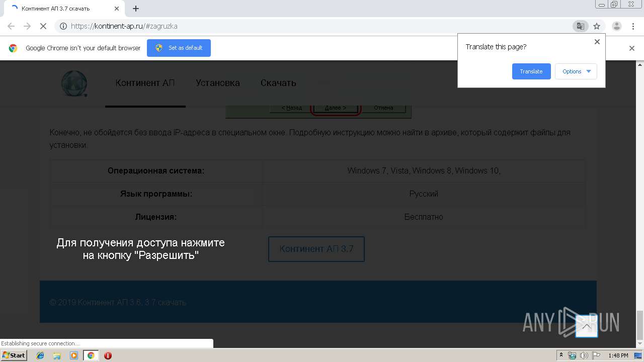Open the Установка menu item
Image resolution: width=644 pixels, height=362 pixels.
pos(218,83)
